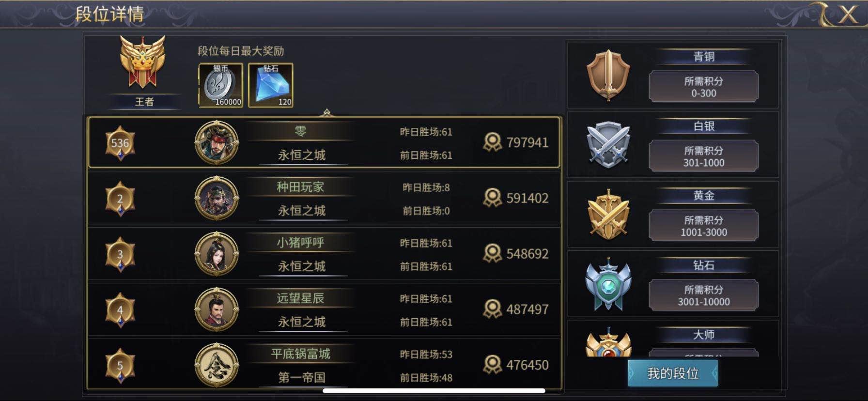868x401 pixels.
Task: Tap avatar of player 远望星辰
Action: pos(217,310)
